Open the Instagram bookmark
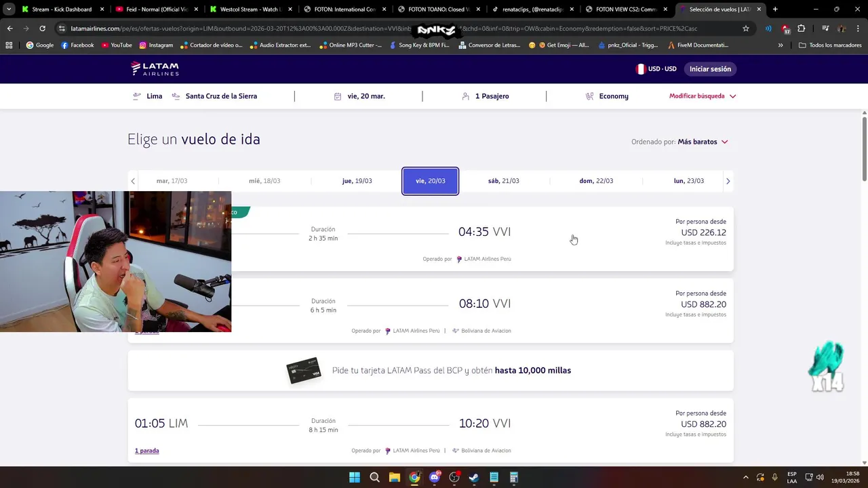This screenshot has width=868, height=488. 156,45
